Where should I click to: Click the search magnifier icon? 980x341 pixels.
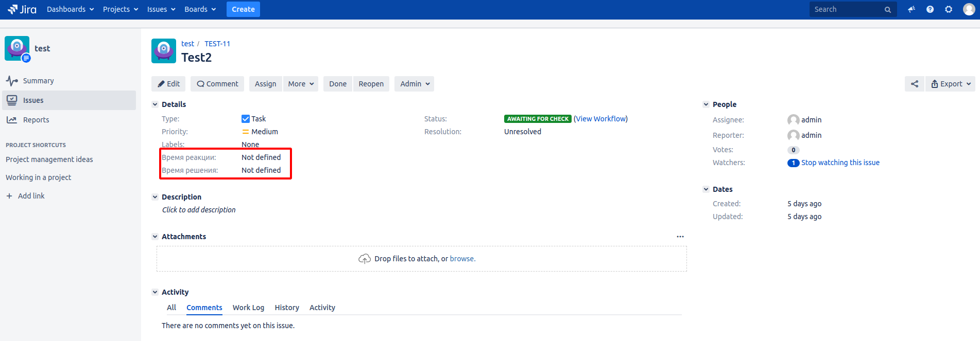tap(888, 10)
